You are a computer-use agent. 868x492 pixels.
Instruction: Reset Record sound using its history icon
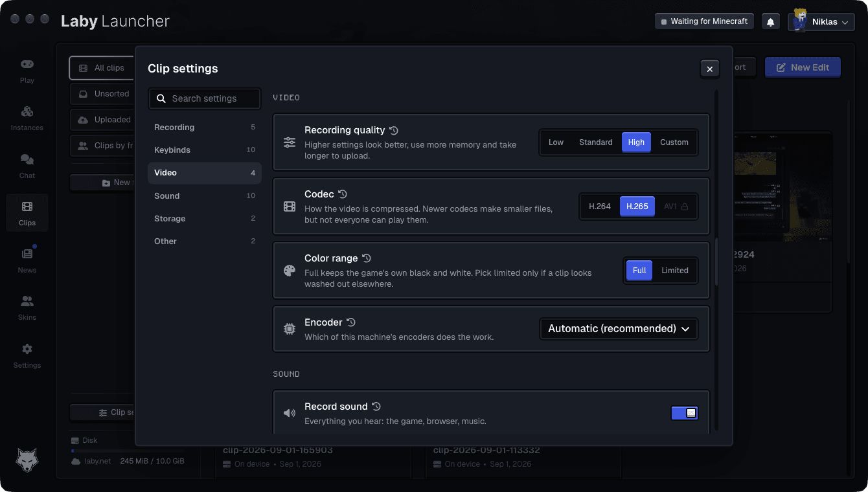pyautogui.click(x=376, y=407)
